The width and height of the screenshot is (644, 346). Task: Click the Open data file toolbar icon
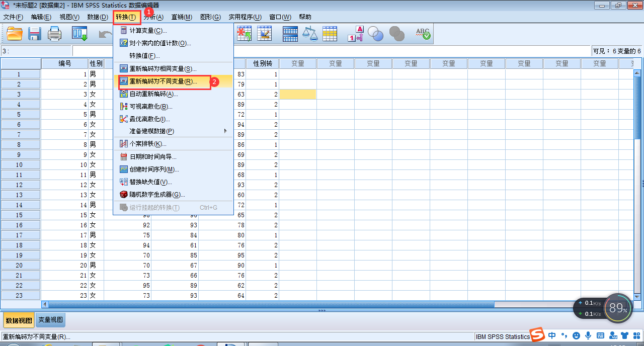pos(15,34)
